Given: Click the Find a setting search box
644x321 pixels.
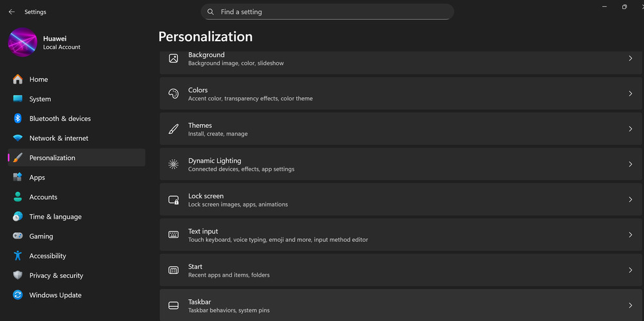Looking at the screenshot, I should point(327,12).
